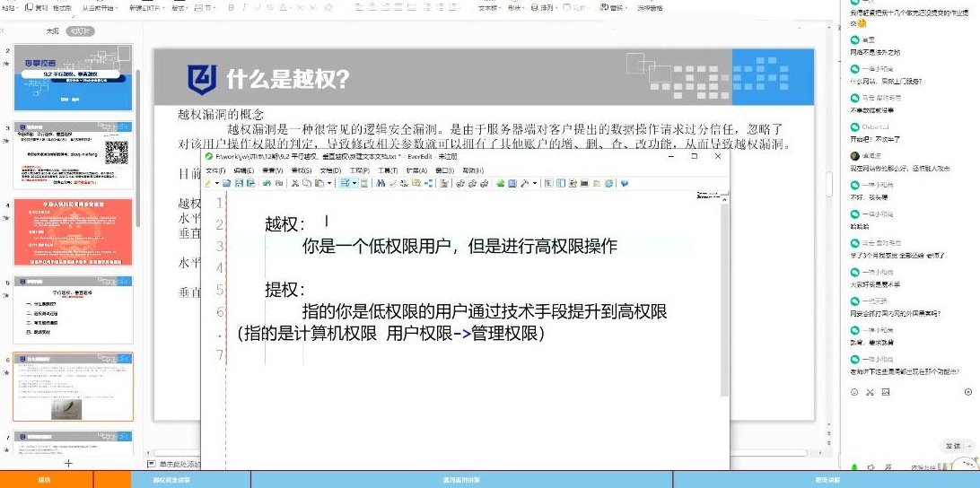Viewport: 980px width, 488px height.
Task: Click the 发送 send button in chat
Action: (x=953, y=446)
